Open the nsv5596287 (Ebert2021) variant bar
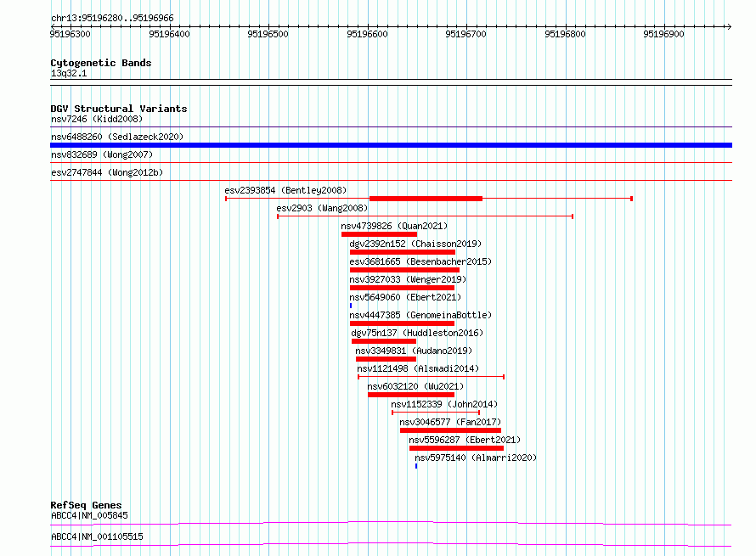This screenshot has height=556, width=756. tap(457, 448)
